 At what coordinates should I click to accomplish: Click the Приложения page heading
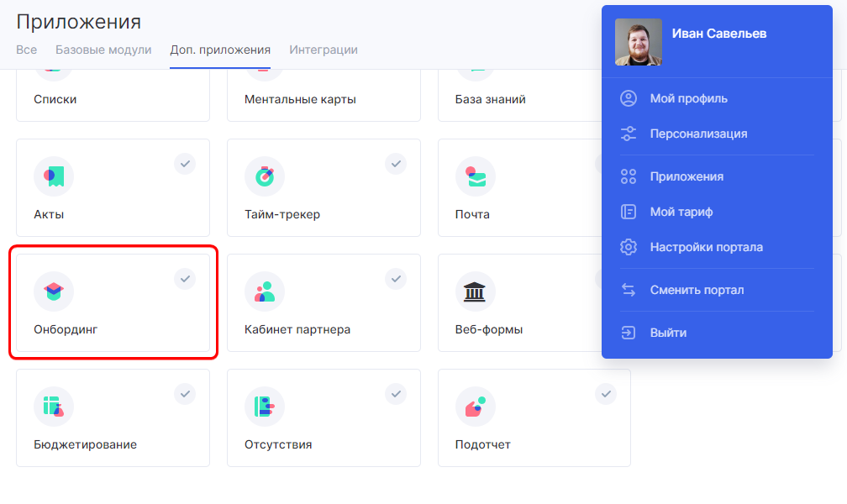tap(78, 22)
